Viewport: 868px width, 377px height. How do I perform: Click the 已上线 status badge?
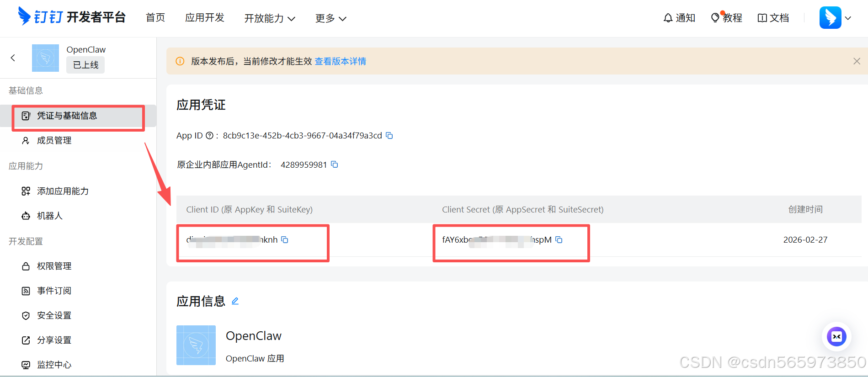point(85,65)
